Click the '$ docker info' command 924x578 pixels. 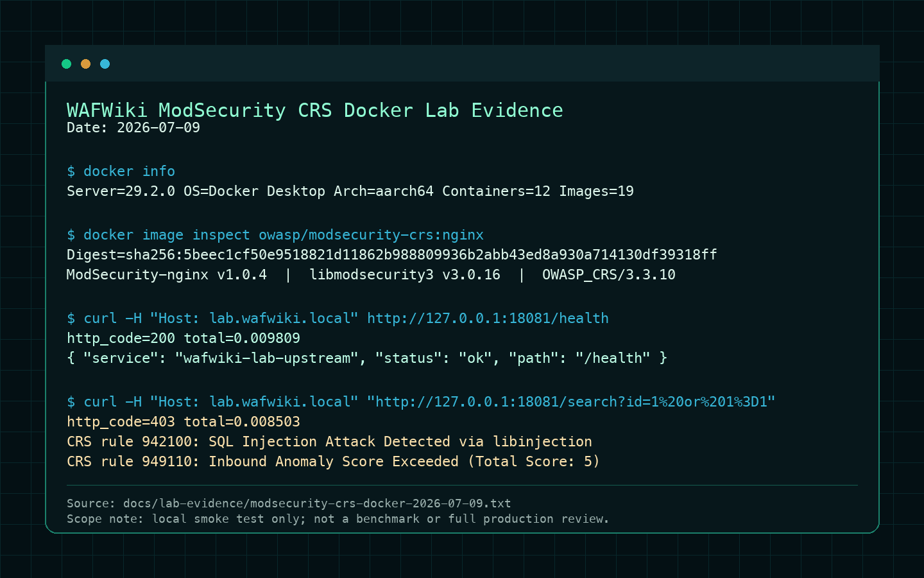click(121, 171)
